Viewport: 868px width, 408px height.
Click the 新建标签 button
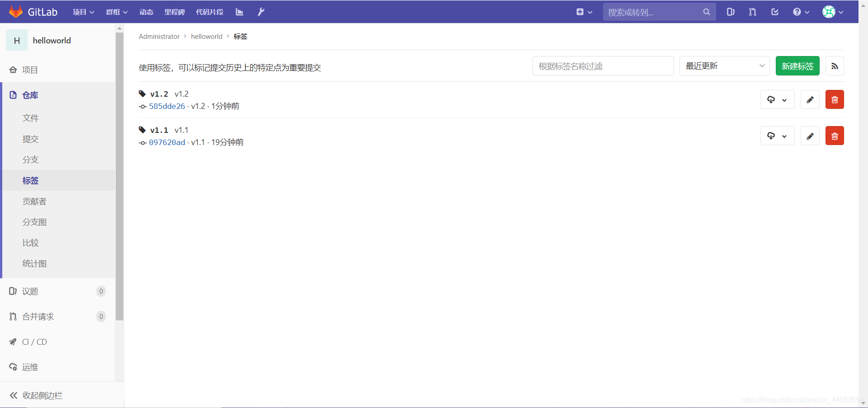[x=797, y=66]
